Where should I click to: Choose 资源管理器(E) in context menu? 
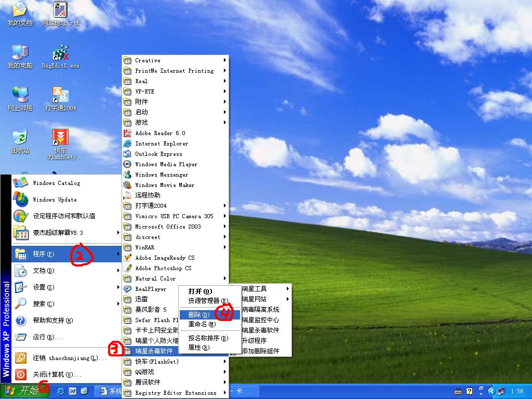pyautogui.click(x=209, y=301)
